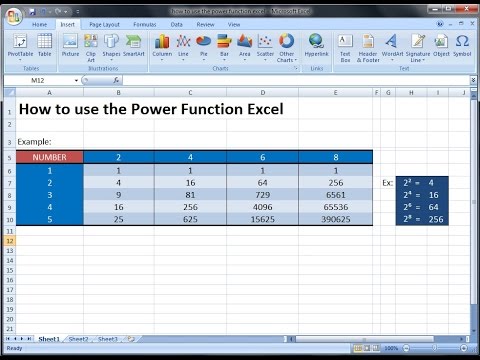Expand the Charts dialog launcher

click(296, 68)
